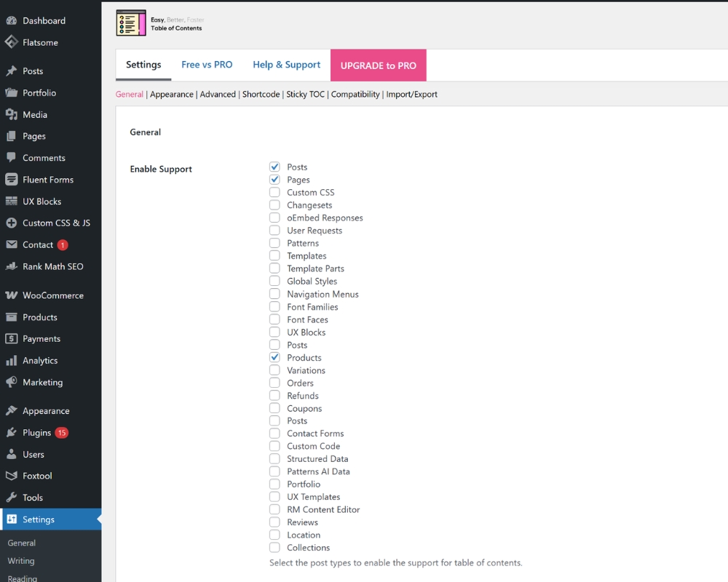Image resolution: width=728 pixels, height=582 pixels.
Task: Open the Free vs PRO tab
Action: [207, 65]
